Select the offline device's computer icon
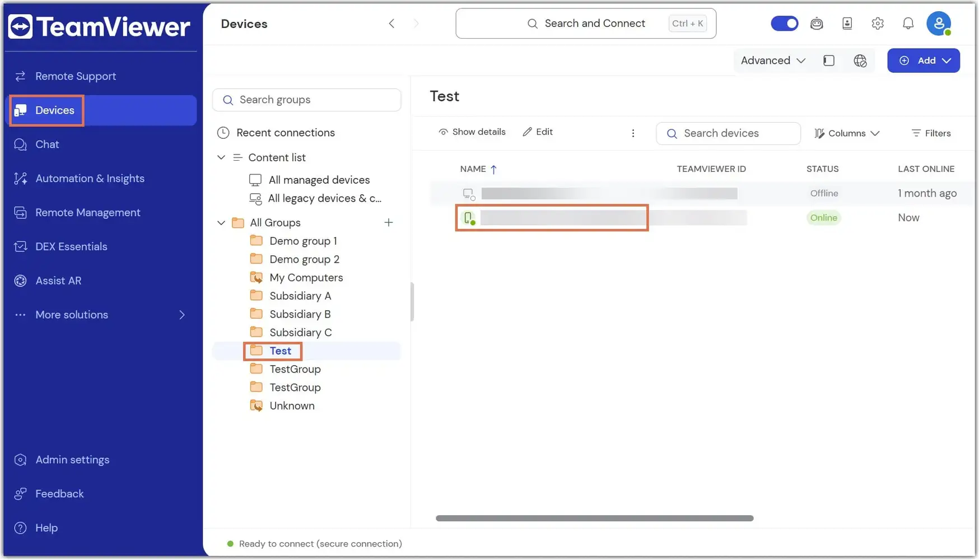979x560 pixels. point(469,194)
